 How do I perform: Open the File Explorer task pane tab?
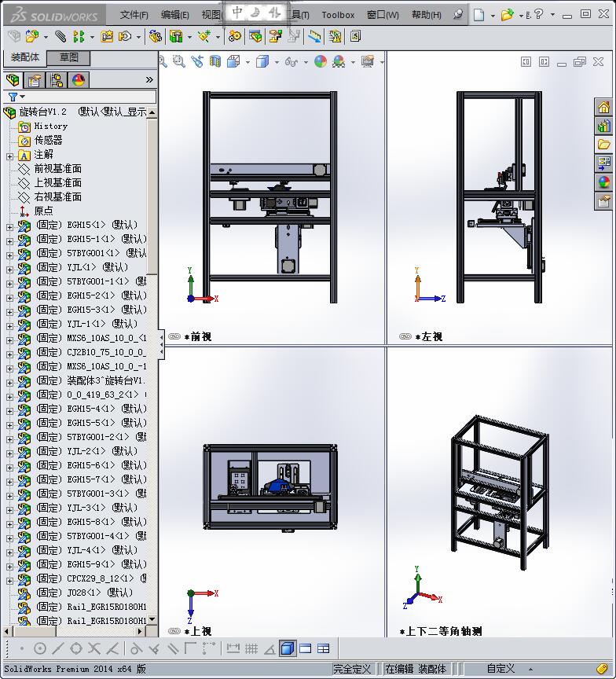[x=603, y=144]
